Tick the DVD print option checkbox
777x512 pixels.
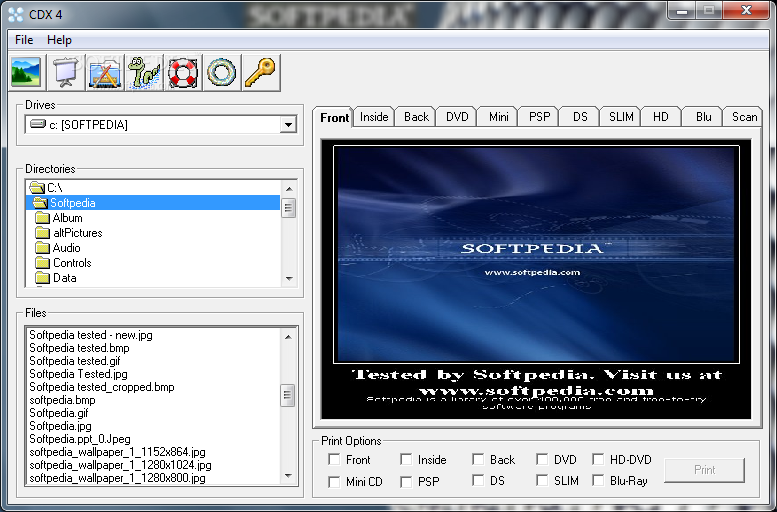[x=542, y=459]
